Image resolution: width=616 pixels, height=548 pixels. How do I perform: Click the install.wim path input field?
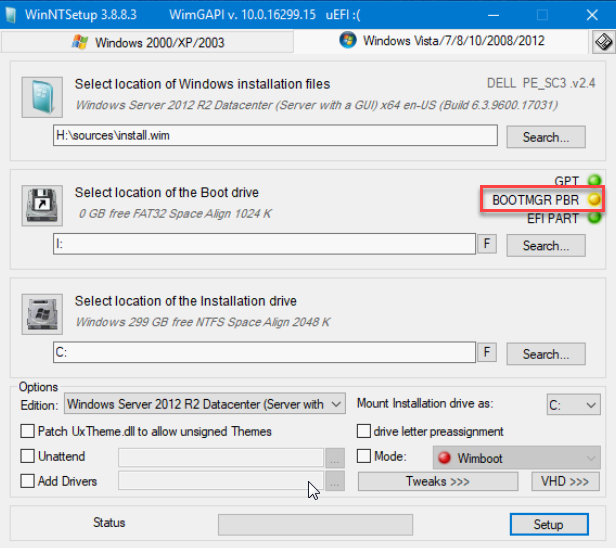[275, 136]
